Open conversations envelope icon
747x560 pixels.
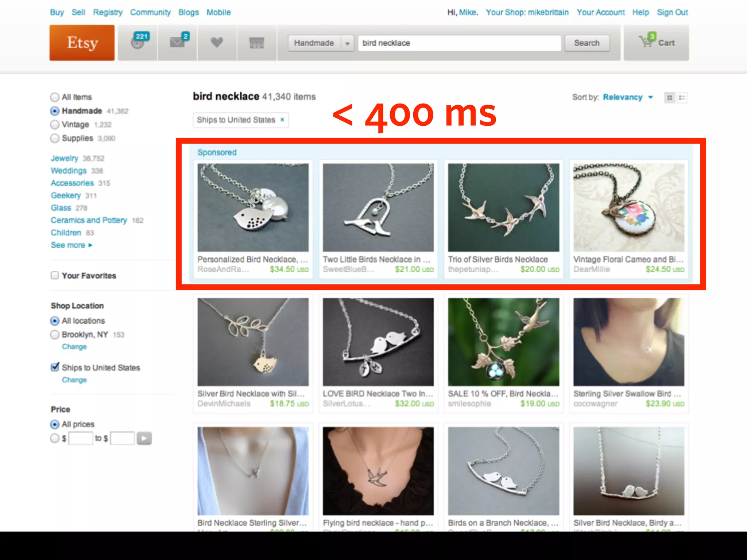(x=177, y=43)
